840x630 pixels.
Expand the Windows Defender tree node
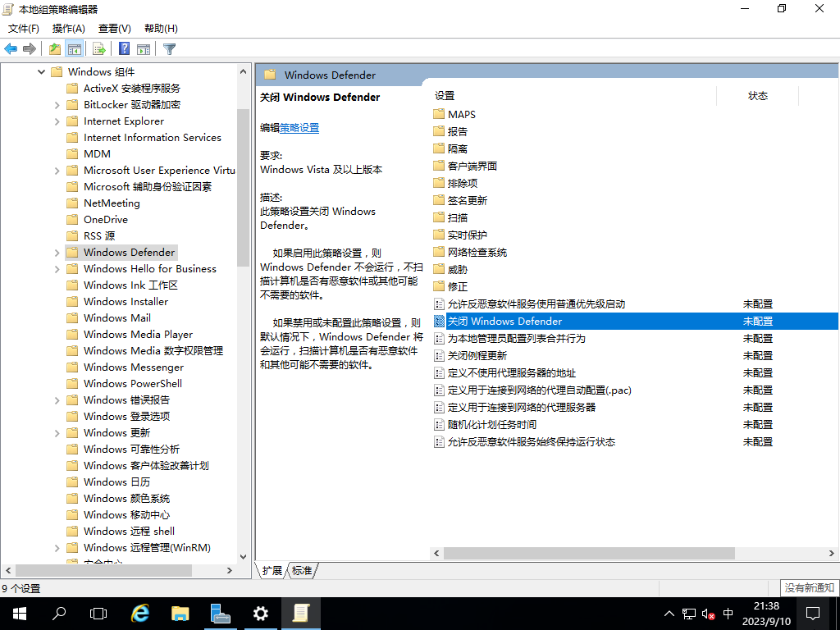tap(57, 253)
